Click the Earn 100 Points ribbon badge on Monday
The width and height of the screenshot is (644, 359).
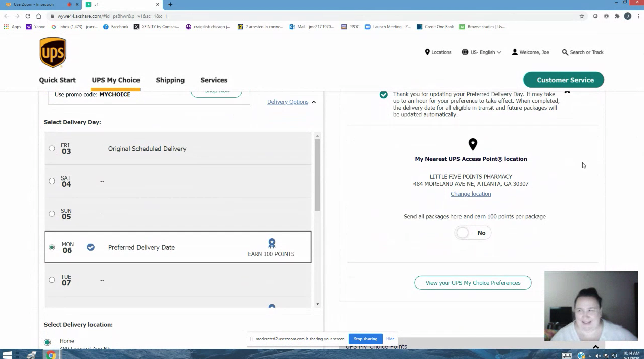click(272, 243)
